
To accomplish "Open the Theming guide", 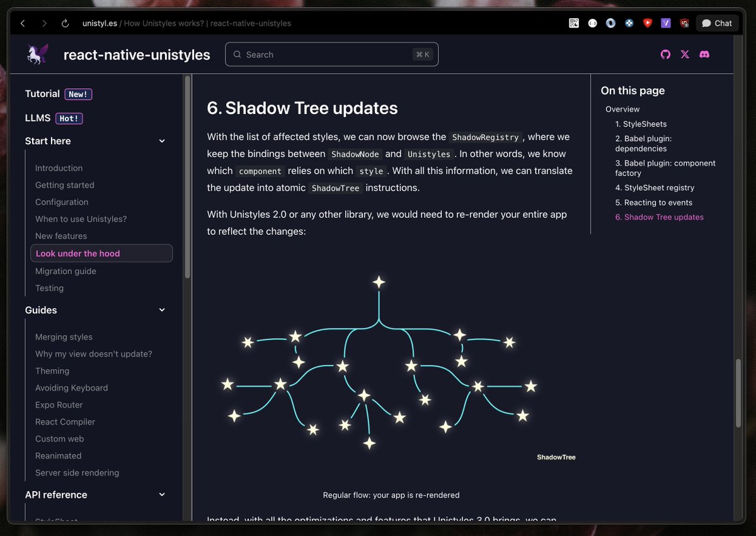I will point(52,371).
